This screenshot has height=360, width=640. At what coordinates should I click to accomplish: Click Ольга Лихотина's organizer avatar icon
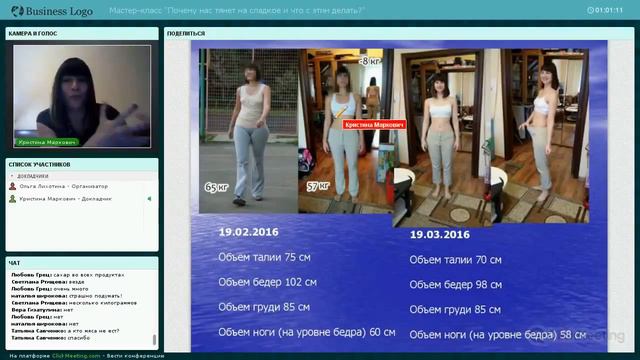pyautogui.click(x=13, y=186)
